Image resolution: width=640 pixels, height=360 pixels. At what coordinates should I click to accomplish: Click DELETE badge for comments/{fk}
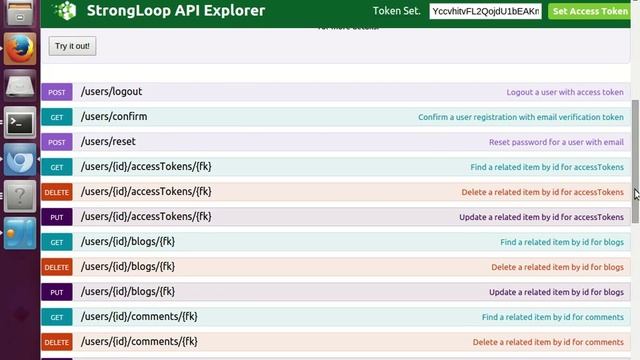pos(57,342)
